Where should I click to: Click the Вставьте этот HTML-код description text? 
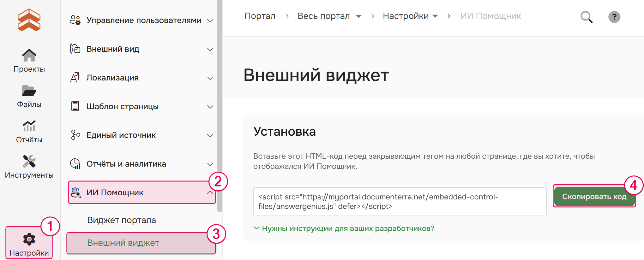[x=424, y=161]
